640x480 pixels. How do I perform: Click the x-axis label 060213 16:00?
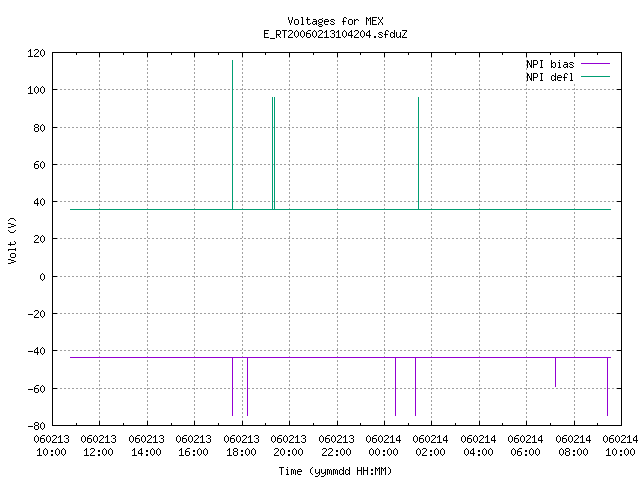click(193, 446)
